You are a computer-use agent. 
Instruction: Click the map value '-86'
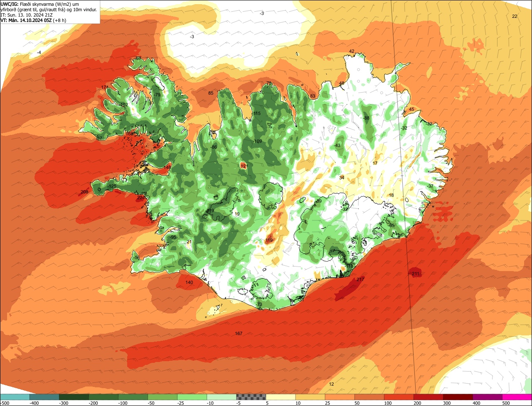tap(214, 147)
